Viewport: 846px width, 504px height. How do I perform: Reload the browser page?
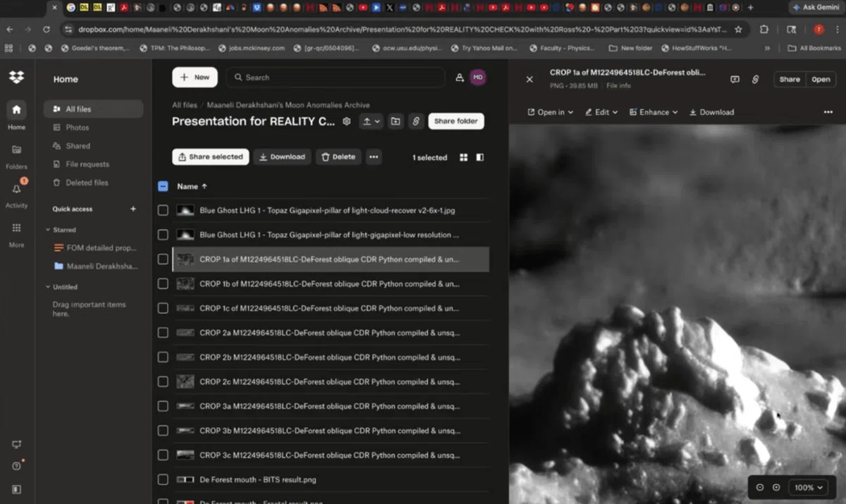point(47,30)
